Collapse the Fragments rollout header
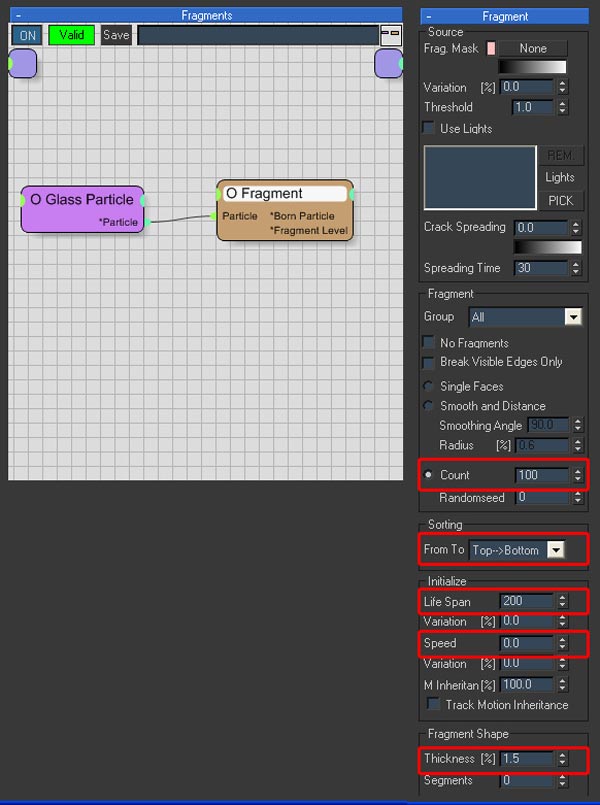Screen dimensions: 600x805 click(18, 15)
